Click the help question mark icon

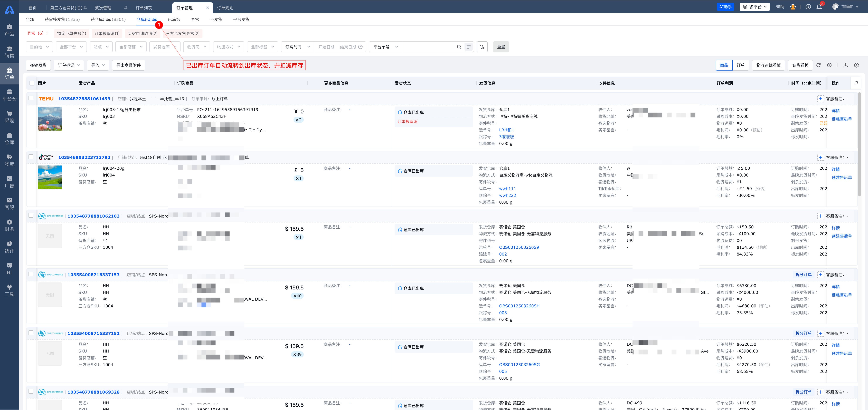click(829, 65)
